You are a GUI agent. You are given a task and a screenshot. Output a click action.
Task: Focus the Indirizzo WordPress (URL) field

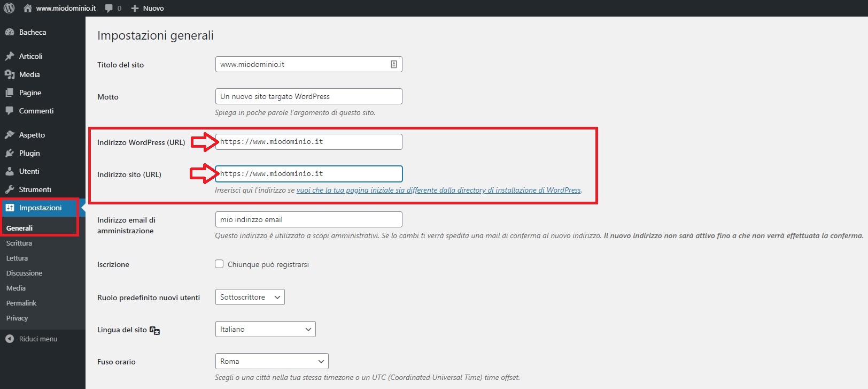click(308, 142)
